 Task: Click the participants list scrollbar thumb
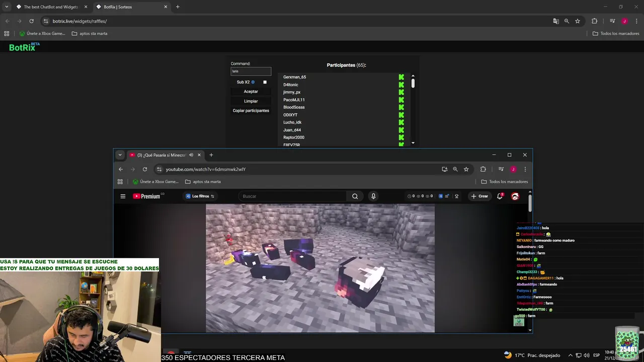coord(413,83)
